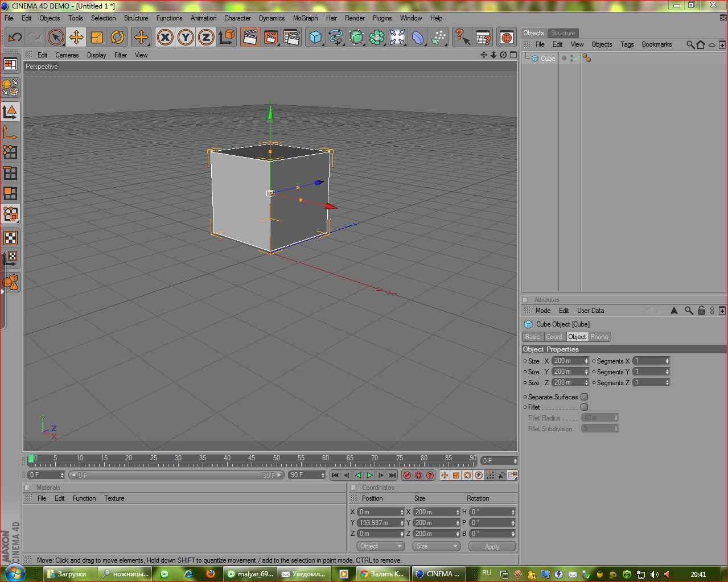Open the Array modeling objects icon
This screenshot has height=582, width=728.
pos(377,38)
